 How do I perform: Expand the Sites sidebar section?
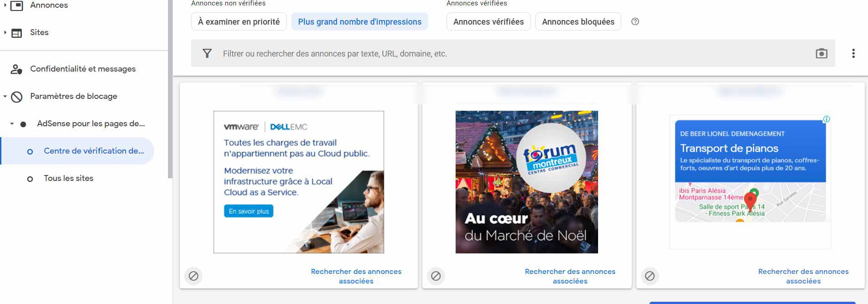coord(5,32)
